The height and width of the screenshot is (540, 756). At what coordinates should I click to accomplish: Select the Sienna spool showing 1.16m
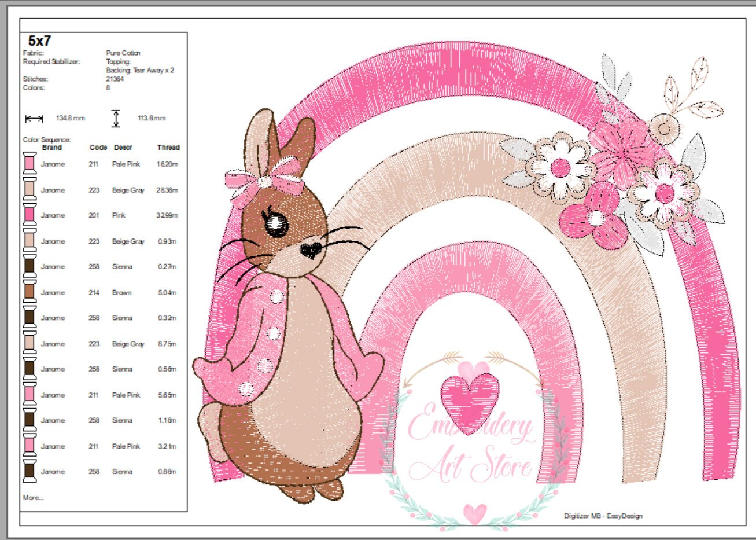pyautogui.click(x=29, y=419)
